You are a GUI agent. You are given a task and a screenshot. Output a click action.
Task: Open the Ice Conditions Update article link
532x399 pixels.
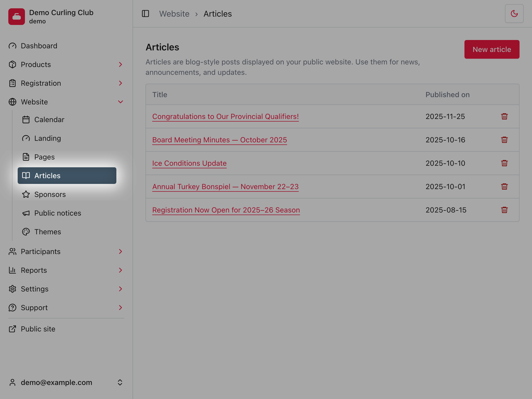tap(189, 163)
